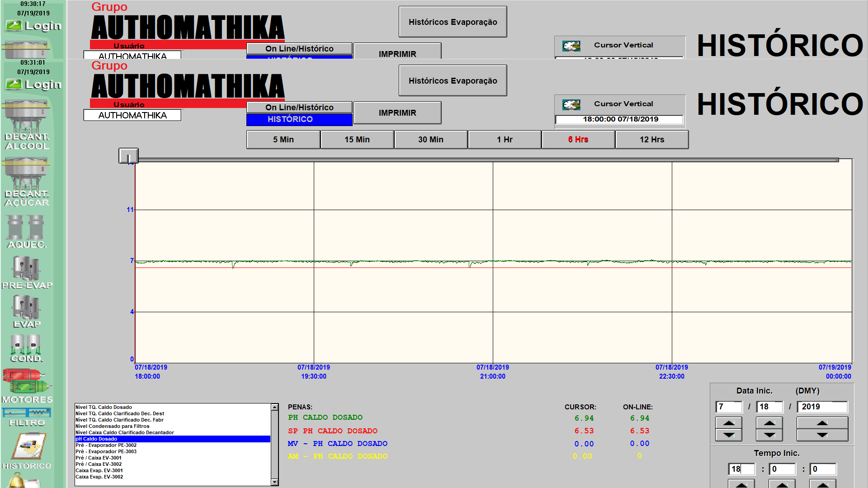Select the 6 Hrs time range
This screenshot has width=868, height=488.
pyautogui.click(x=578, y=140)
